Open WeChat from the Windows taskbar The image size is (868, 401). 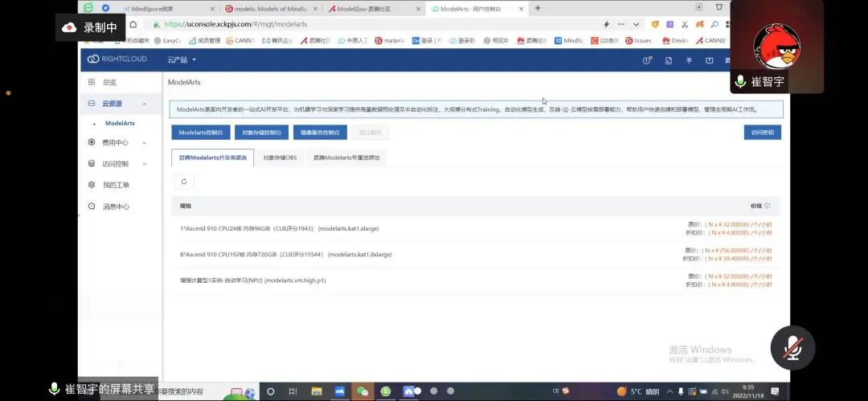362,391
